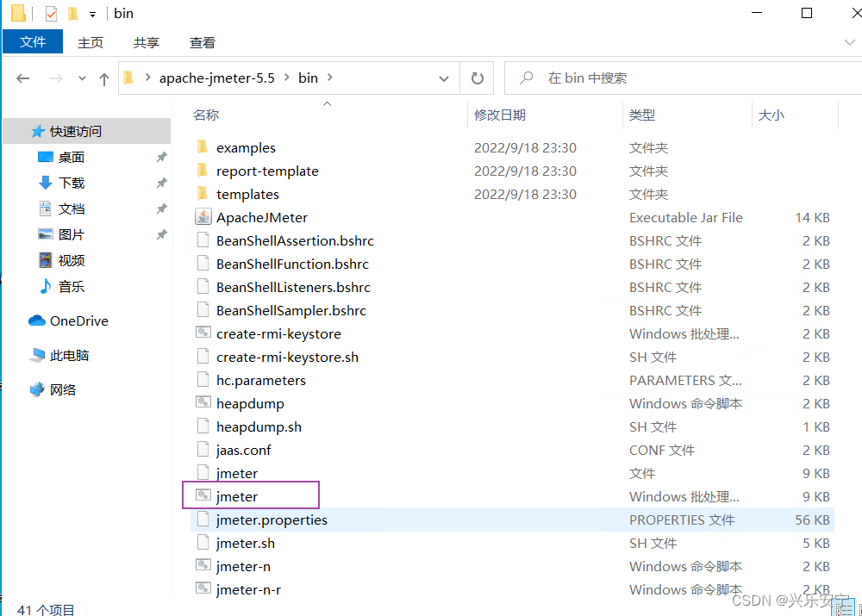The width and height of the screenshot is (862, 616).
Task: Open the address bar history dropdown
Action: point(444,78)
